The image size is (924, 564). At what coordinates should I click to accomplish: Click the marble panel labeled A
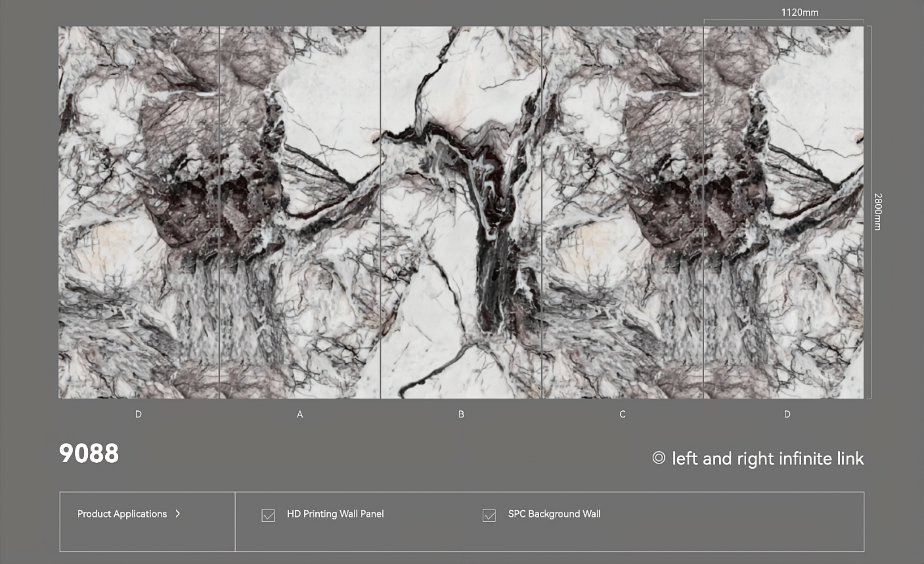coord(300,212)
